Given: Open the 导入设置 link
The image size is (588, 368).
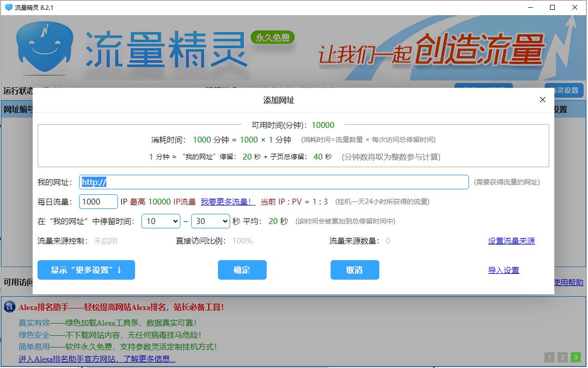Looking at the screenshot, I should tap(504, 270).
